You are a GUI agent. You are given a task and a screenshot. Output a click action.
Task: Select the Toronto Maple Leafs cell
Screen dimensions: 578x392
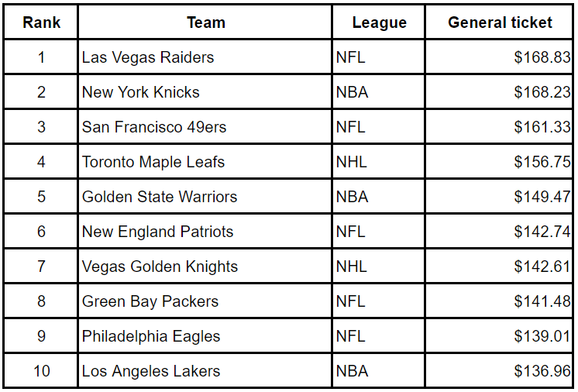point(153,162)
